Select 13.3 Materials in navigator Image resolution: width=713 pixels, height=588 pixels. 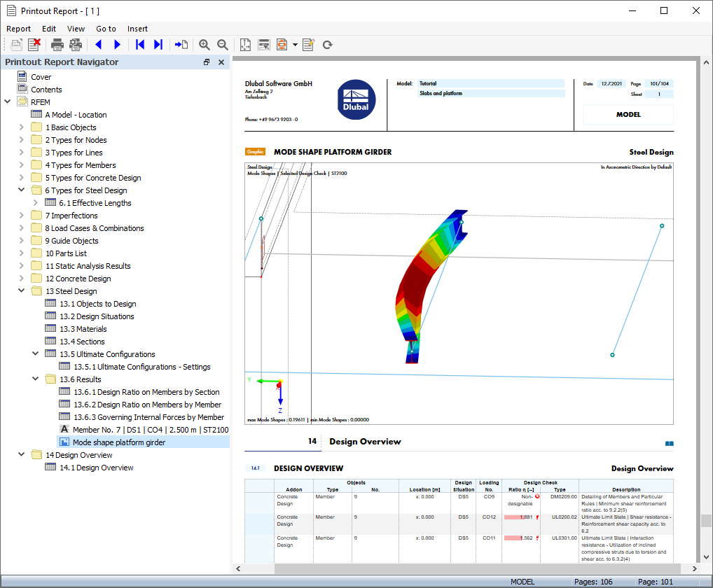point(83,329)
